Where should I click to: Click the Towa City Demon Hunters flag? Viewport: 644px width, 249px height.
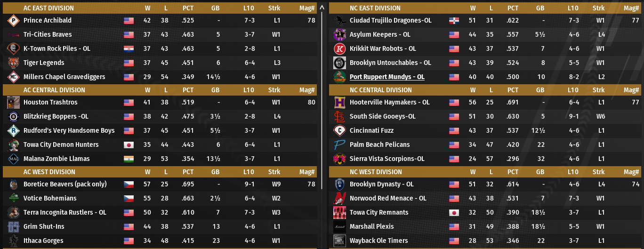[129, 145]
